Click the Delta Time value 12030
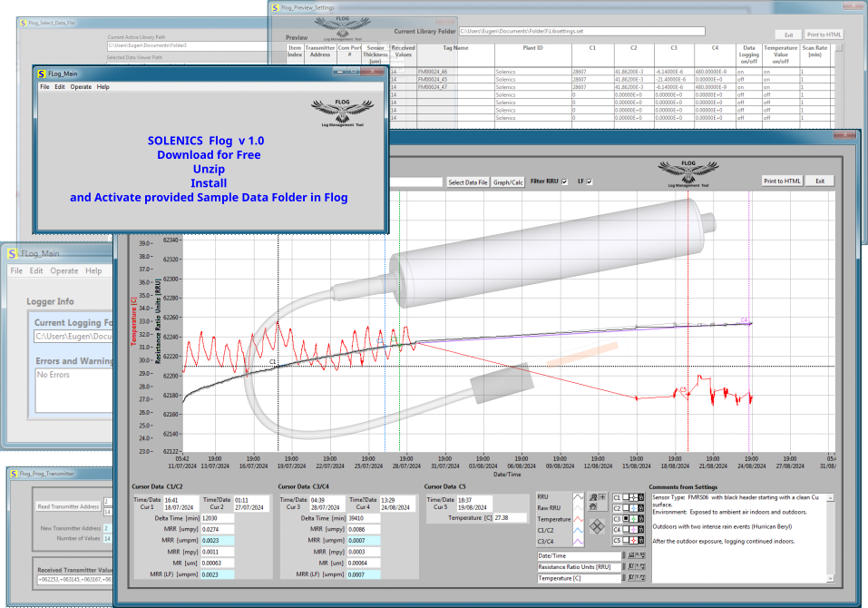868x608 pixels. click(217, 518)
